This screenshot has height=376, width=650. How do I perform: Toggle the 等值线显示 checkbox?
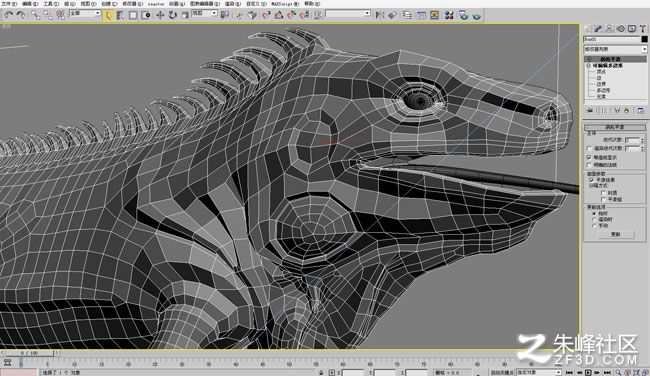[589, 158]
